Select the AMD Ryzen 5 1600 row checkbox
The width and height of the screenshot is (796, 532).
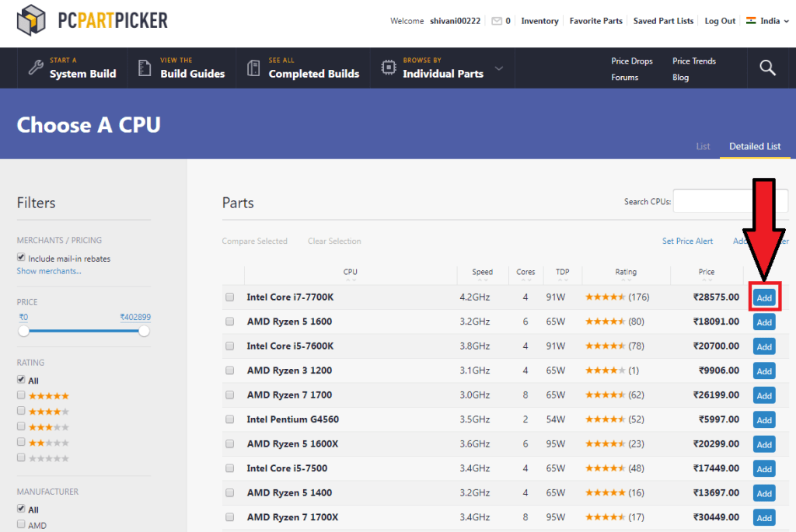[x=230, y=322]
